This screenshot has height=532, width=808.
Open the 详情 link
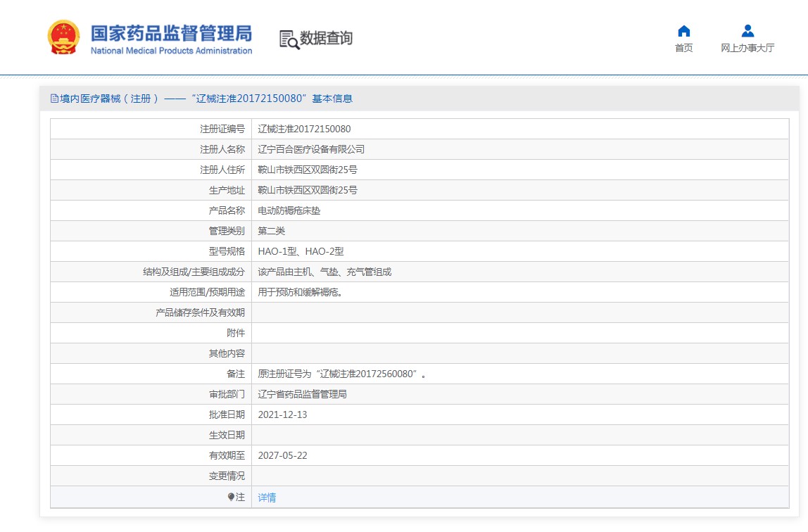[267, 498]
